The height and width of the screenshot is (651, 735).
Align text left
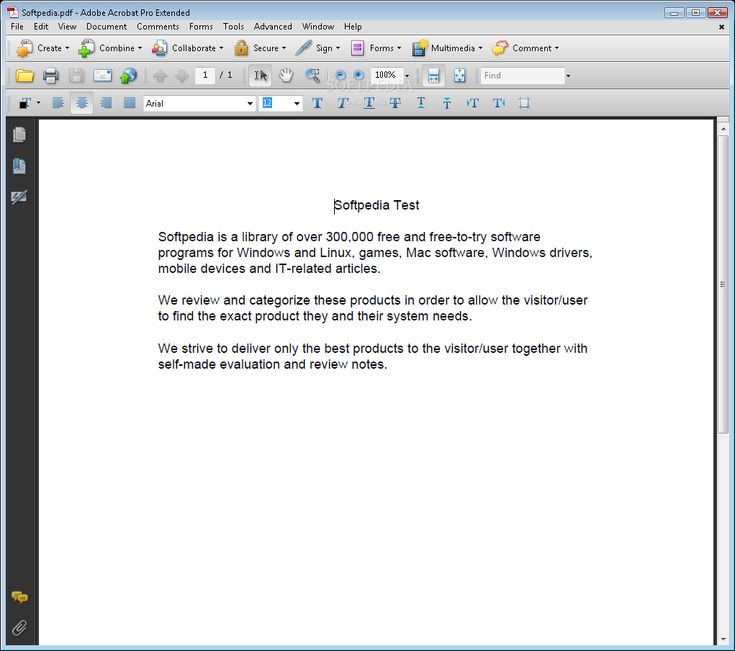(58, 103)
